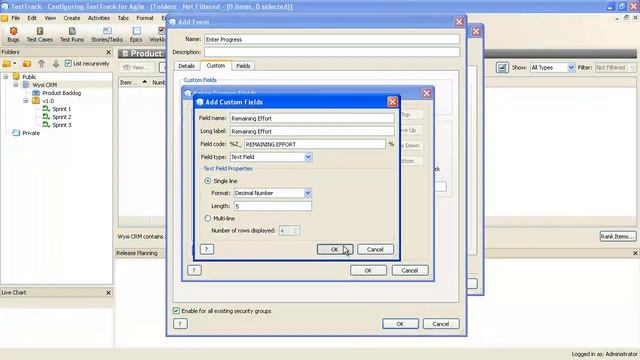Click help button in Add Custom Fields dialog
Viewport: 640px width, 360px height.
pyautogui.click(x=207, y=249)
